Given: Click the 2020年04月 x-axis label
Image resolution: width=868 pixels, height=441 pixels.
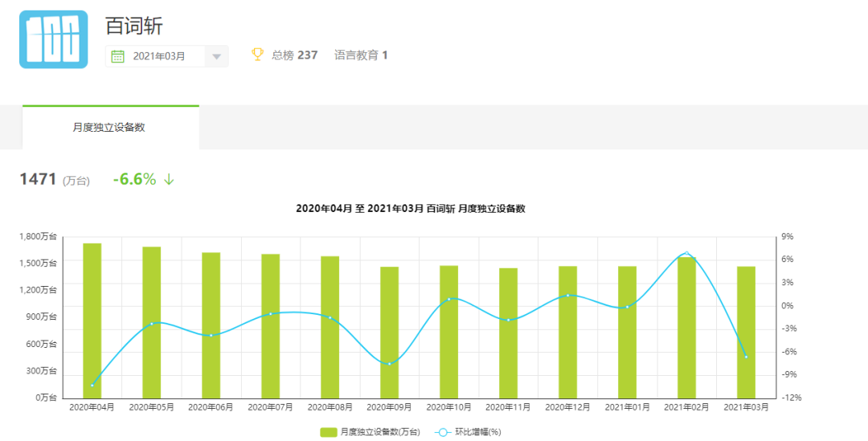Looking at the screenshot, I should [92, 407].
